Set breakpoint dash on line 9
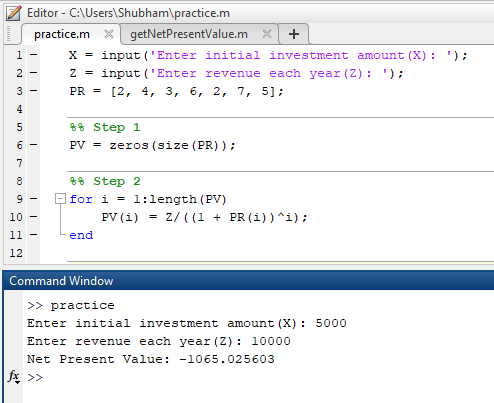This screenshot has height=403, width=494. [x=34, y=199]
